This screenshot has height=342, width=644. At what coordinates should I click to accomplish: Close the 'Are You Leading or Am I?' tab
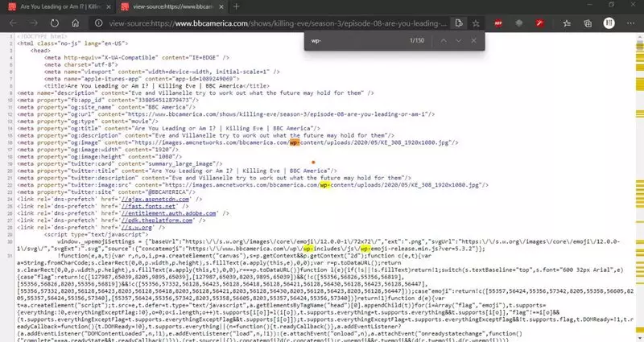tap(109, 6)
